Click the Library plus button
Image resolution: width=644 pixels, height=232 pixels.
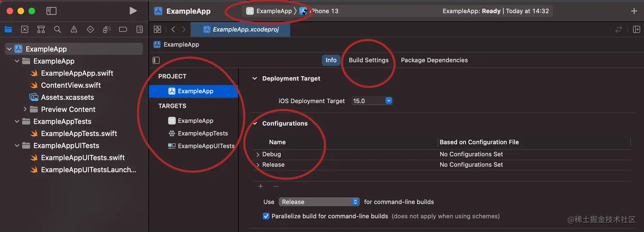coord(634,11)
